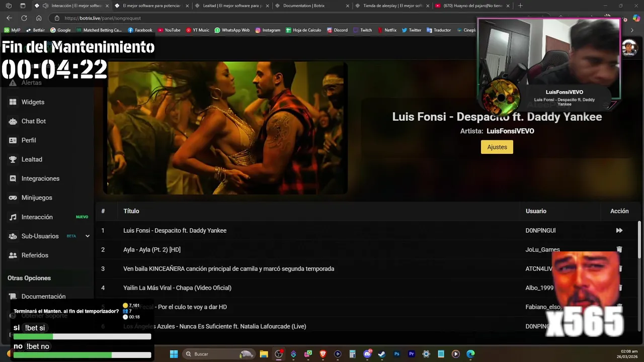This screenshot has width=644, height=362.
Task: Click the browser home icon
Action: (x=39, y=18)
